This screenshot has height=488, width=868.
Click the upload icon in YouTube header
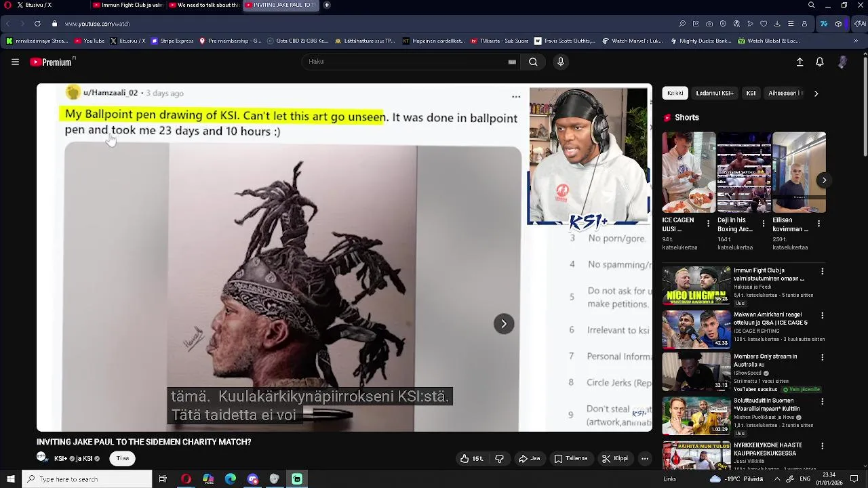(800, 62)
